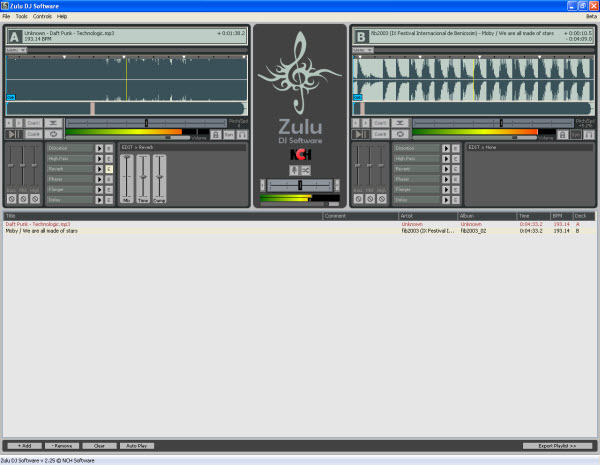Nudge crossfader right with arrow button

[337, 186]
